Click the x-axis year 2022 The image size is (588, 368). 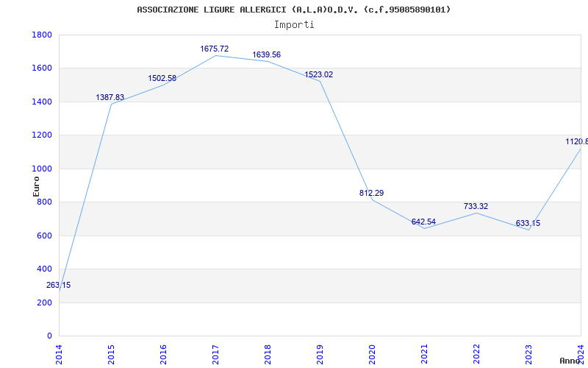pos(476,354)
